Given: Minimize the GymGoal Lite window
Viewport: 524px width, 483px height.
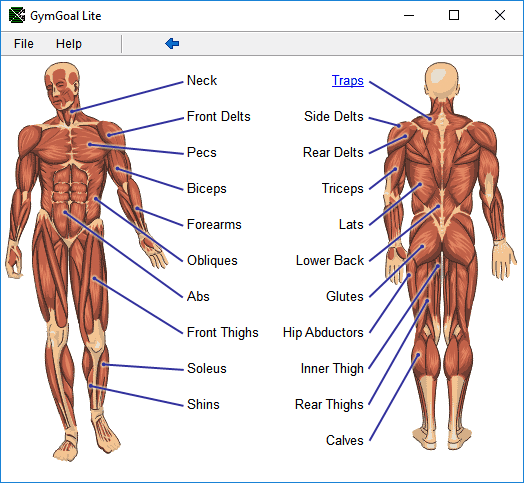Looking at the screenshot, I should (409, 15).
